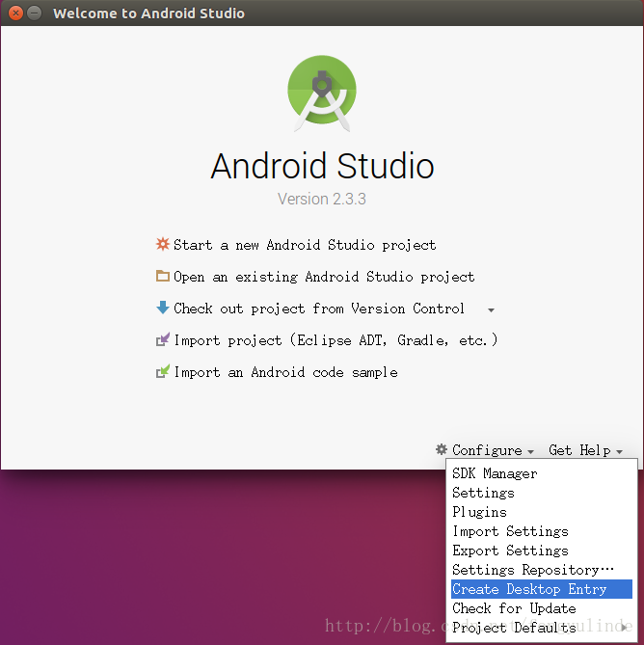Click the purple arrow Import project icon
Image resolution: width=644 pixels, height=645 pixels.
click(162, 339)
